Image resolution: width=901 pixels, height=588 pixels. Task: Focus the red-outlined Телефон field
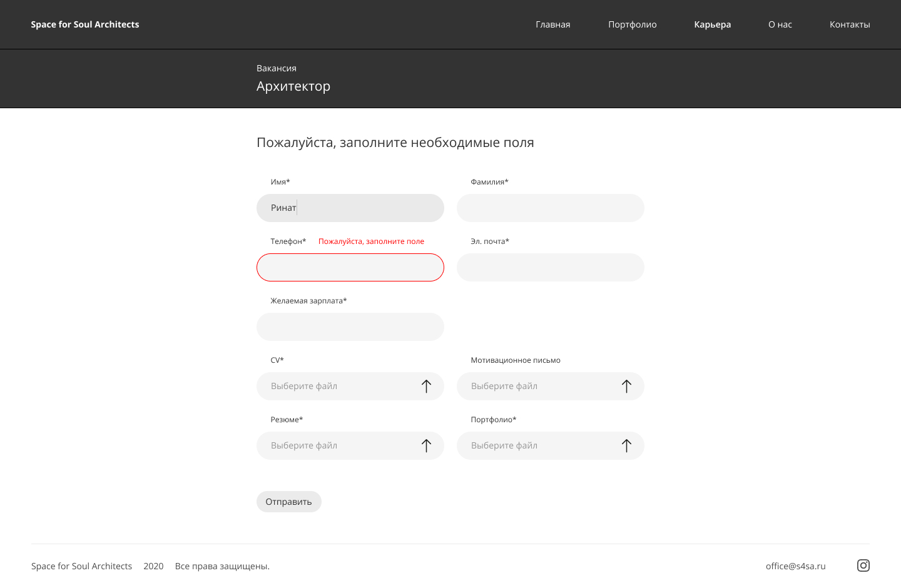click(x=350, y=267)
